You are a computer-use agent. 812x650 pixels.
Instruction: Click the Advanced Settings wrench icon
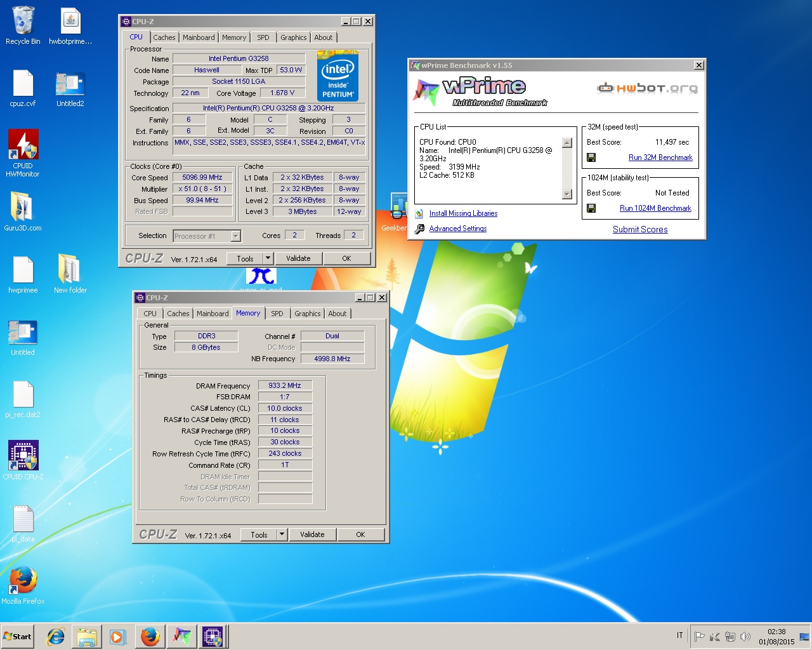[x=419, y=229]
